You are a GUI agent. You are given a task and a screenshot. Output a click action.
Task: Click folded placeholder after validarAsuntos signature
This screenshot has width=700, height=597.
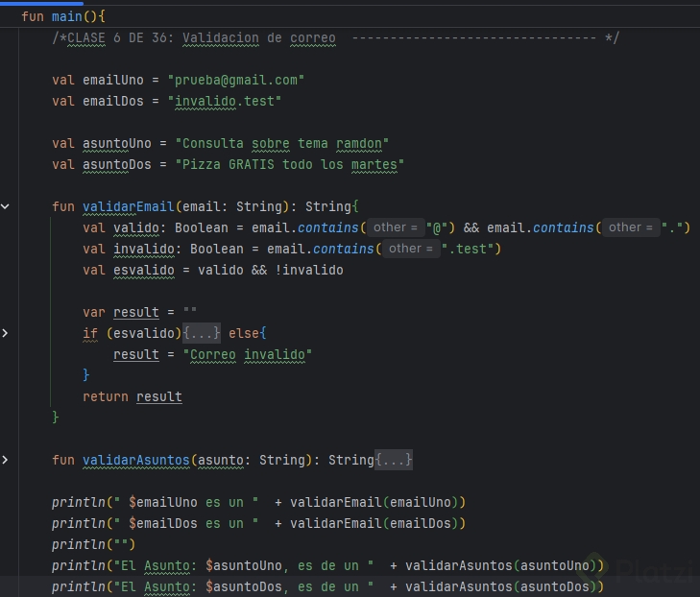point(394,460)
